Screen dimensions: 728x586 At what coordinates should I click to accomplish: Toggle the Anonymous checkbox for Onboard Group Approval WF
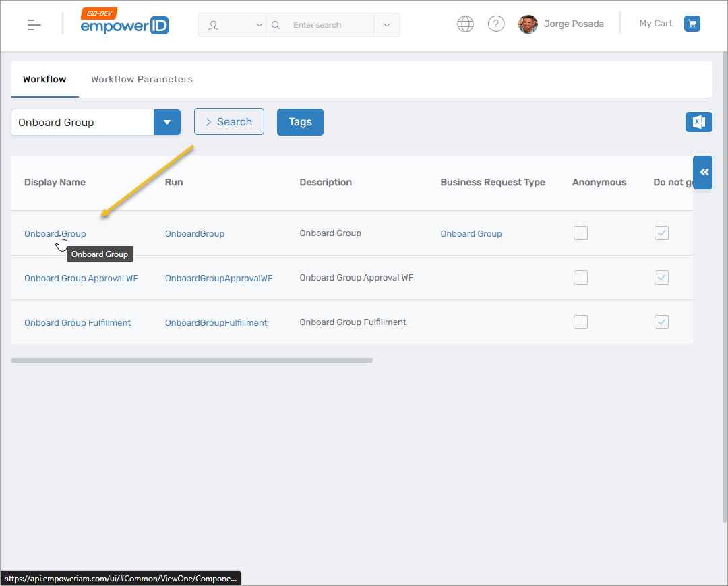coord(580,277)
